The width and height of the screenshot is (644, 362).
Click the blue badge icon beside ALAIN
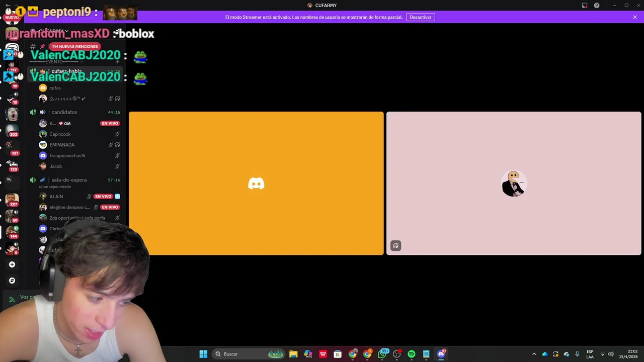pyautogui.click(x=117, y=197)
